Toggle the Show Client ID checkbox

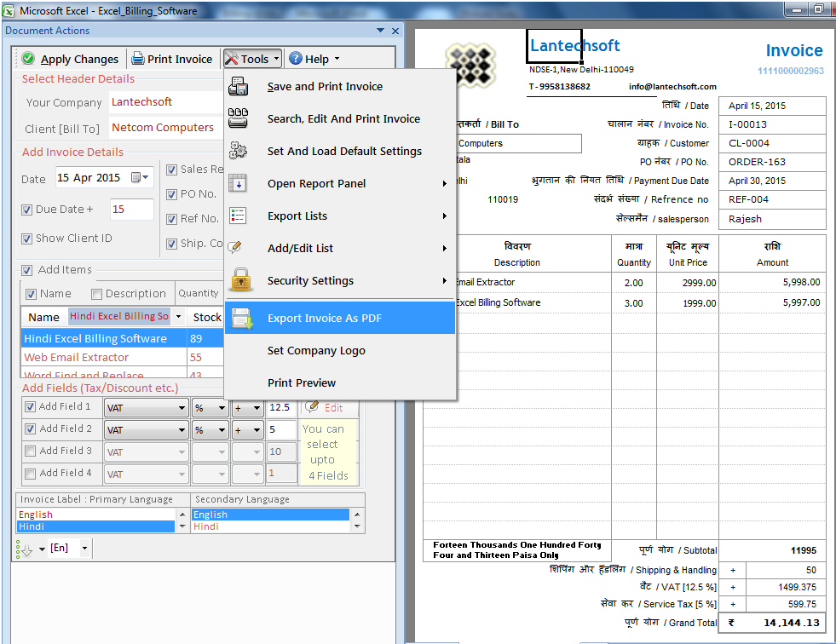click(x=26, y=239)
